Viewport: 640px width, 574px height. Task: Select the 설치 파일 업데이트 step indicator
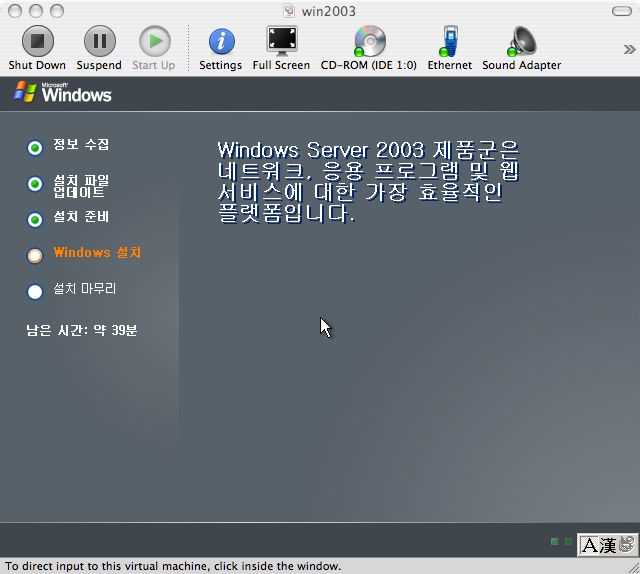(35, 184)
